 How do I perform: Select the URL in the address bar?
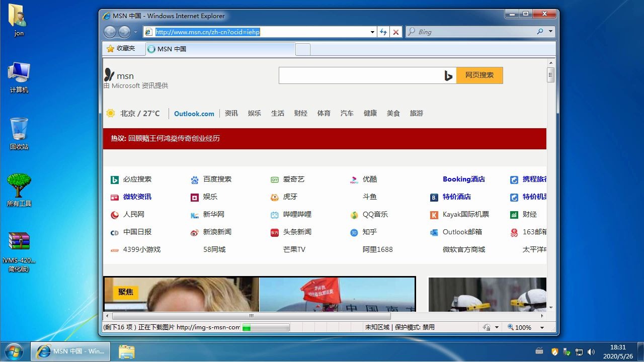[x=208, y=32]
